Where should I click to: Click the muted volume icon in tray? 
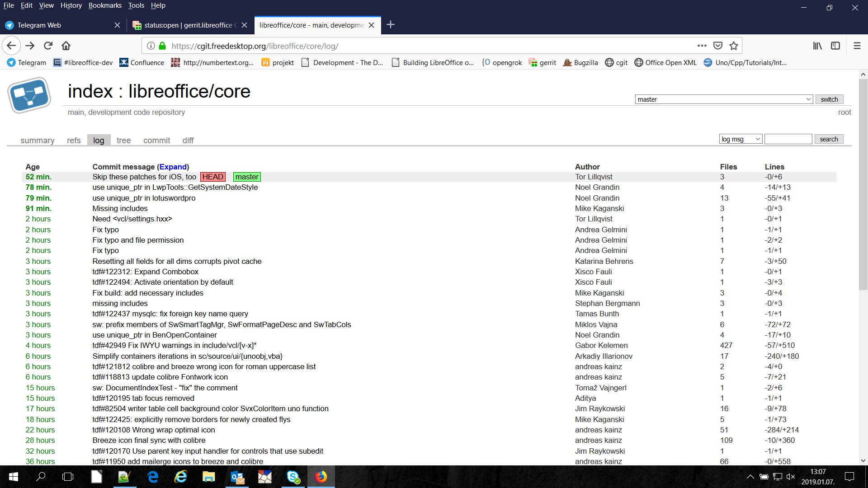[791, 477]
